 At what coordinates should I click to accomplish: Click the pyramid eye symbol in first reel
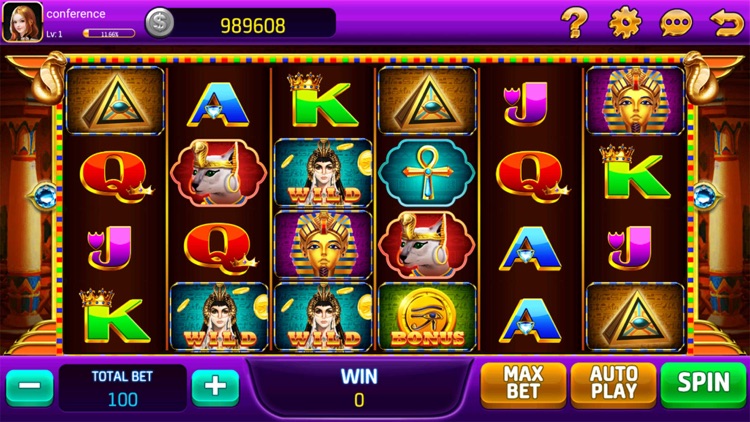point(115,101)
